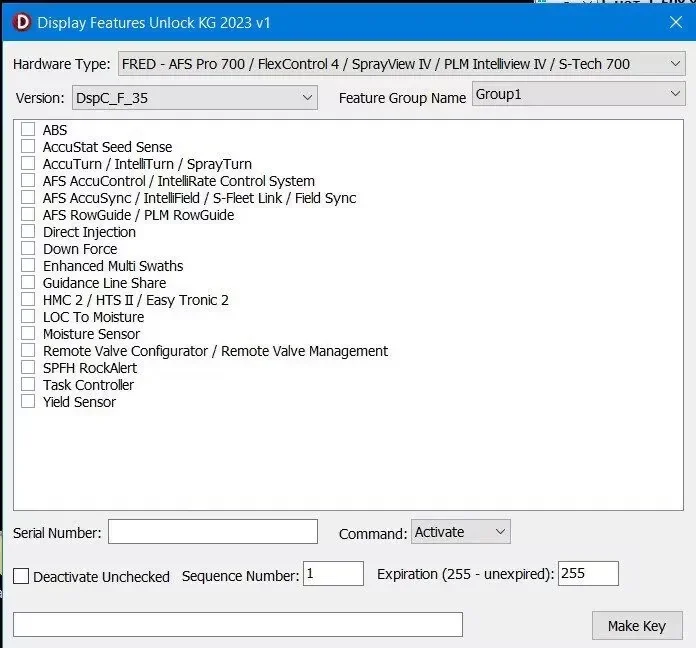This screenshot has width=696, height=648.
Task: Click the Command label text
Action: [x=373, y=533]
